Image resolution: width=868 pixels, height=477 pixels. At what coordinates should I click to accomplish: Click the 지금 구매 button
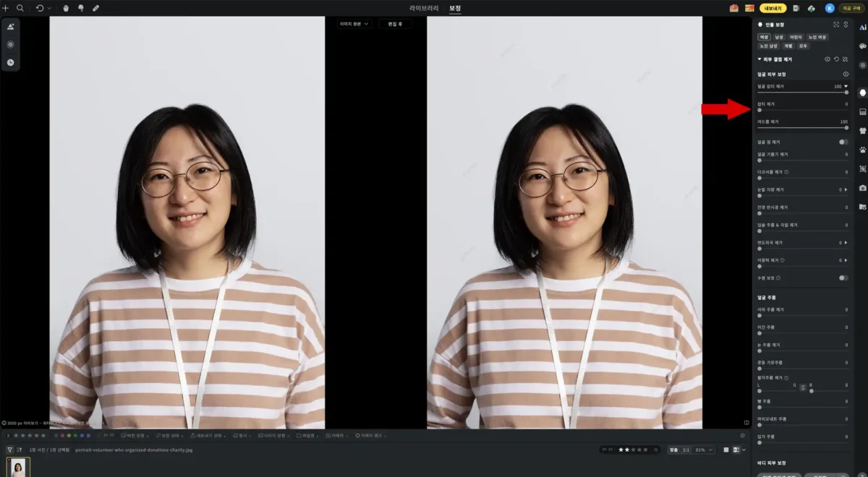pos(851,8)
